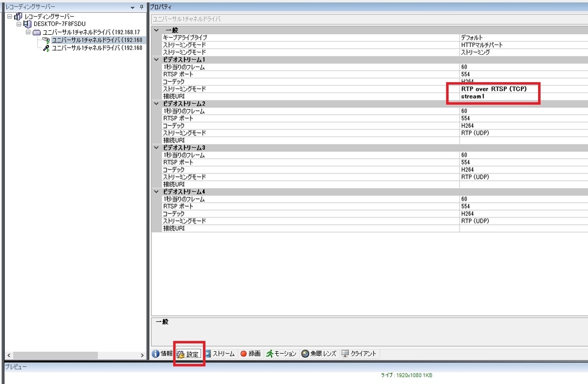The image size is (588, 384).
Task: Select the camera device icon in tree
Action: (47, 40)
